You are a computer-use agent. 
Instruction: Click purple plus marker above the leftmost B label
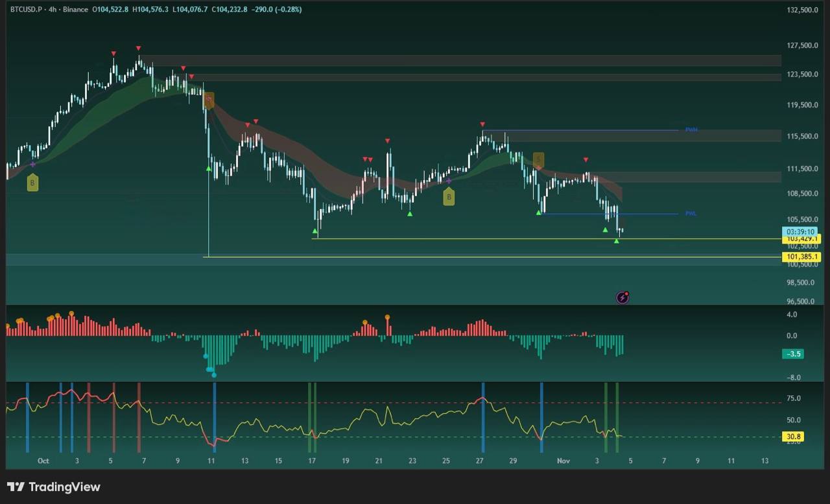coord(32,165)
